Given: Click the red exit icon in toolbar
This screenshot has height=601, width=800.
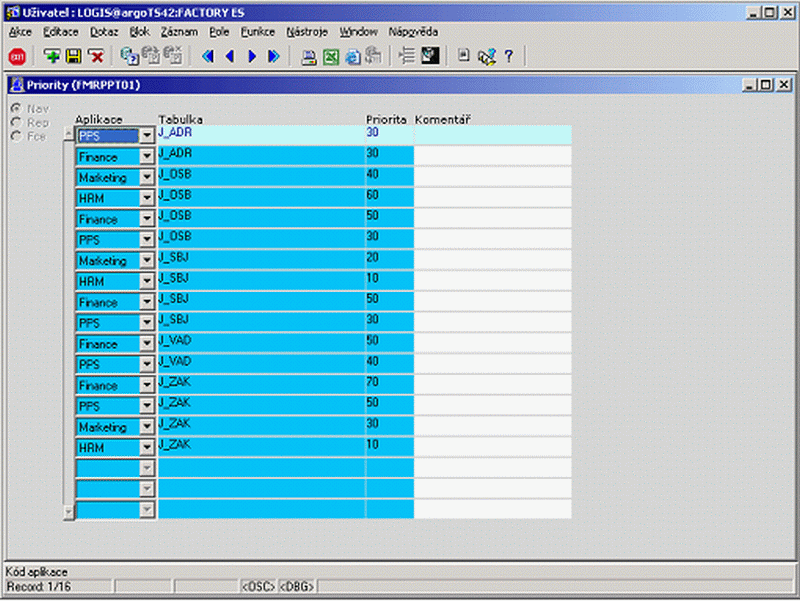Looking at the screenshot, I should [17, 56].
